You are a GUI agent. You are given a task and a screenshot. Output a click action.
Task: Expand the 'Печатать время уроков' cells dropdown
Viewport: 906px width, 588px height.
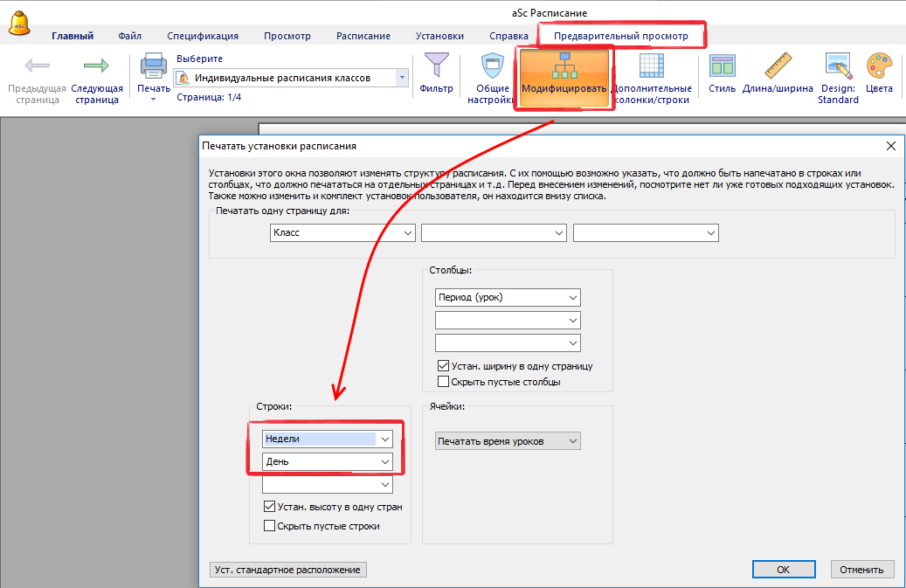point(573,441)
